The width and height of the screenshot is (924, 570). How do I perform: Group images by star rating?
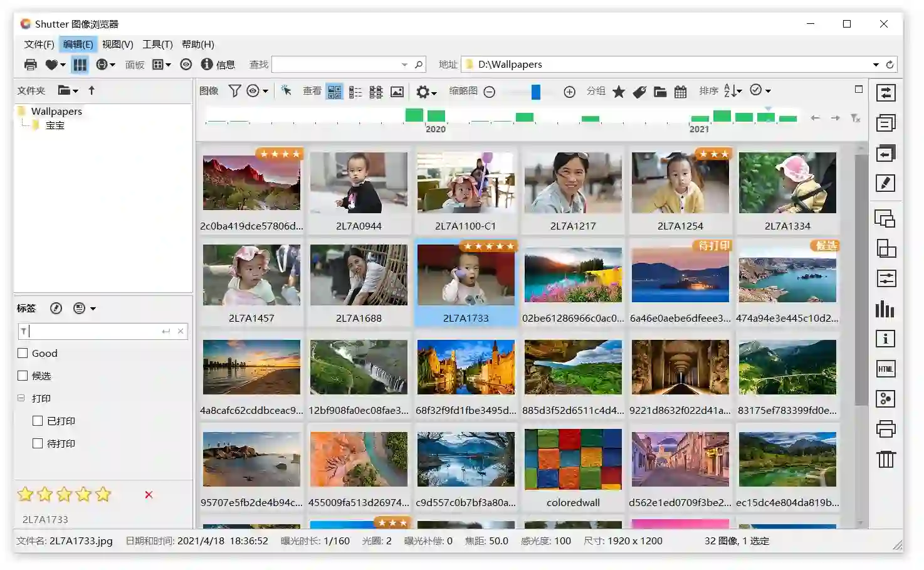[619, 92]
